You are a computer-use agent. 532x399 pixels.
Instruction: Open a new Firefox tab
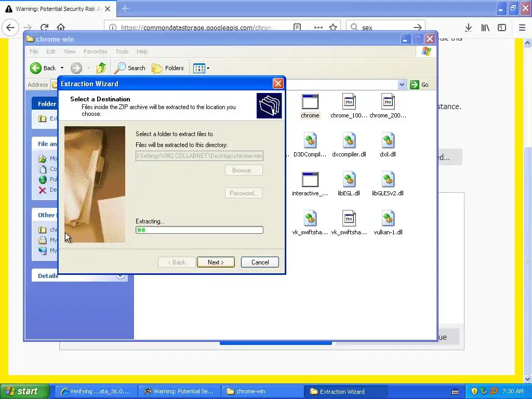pyautogui.click(x=125, y=8)
